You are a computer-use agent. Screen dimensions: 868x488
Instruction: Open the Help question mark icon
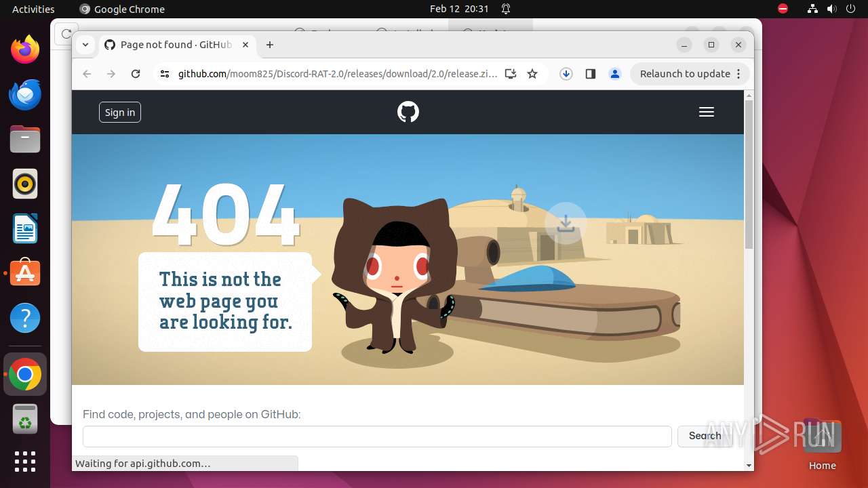click(25, 318)
